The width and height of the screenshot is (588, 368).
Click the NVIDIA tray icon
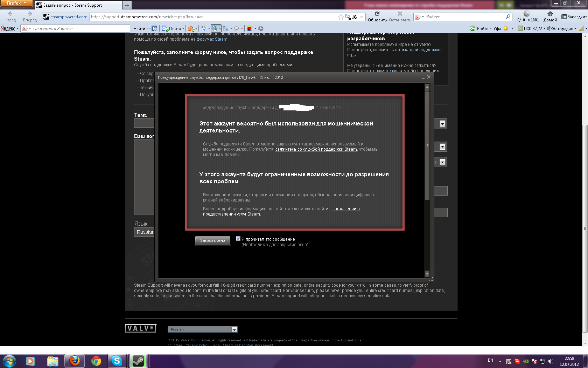tap(526, 361)
